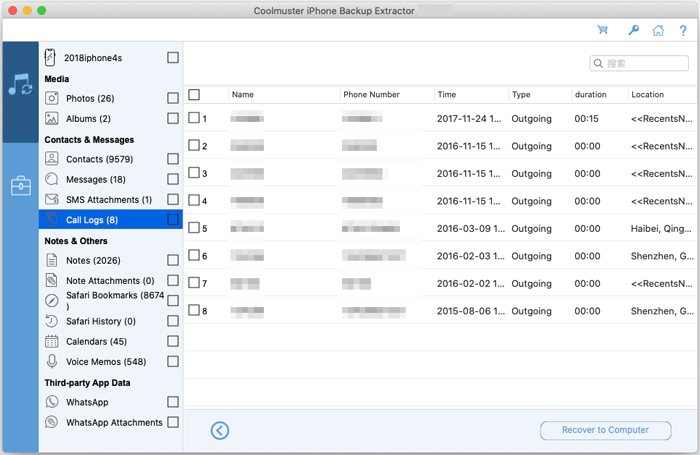Click the SMS Attachments envelope icon

[x=52, y=199]
